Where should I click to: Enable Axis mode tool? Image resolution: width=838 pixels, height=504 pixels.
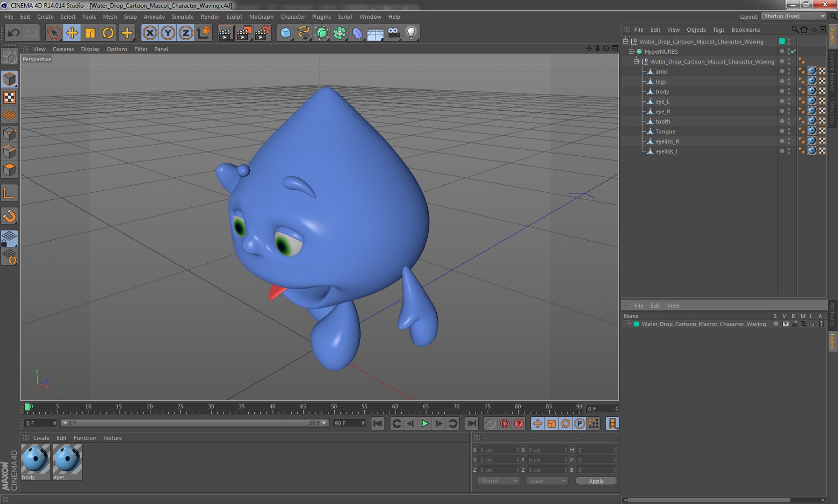[9, 194]
